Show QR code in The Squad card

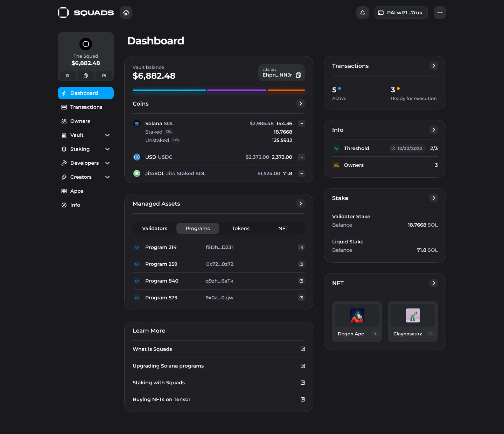click(x=68, y=76)
